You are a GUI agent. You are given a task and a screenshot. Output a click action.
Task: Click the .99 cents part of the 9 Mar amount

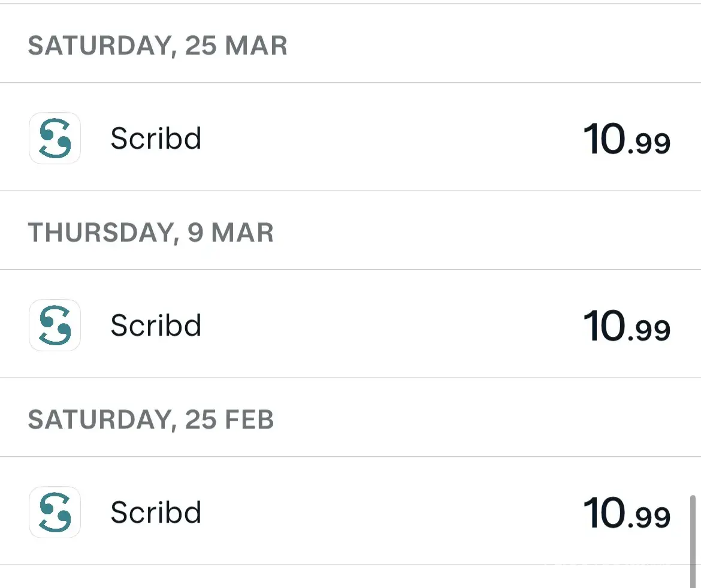tap(650, 331)
